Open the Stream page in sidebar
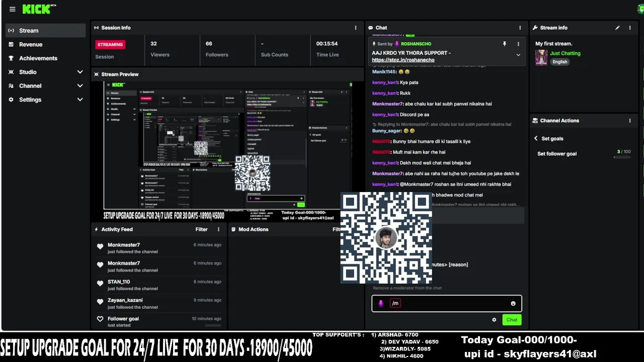Image resolution: width=644 pixels, height=362 pixels. coord(46,31)
